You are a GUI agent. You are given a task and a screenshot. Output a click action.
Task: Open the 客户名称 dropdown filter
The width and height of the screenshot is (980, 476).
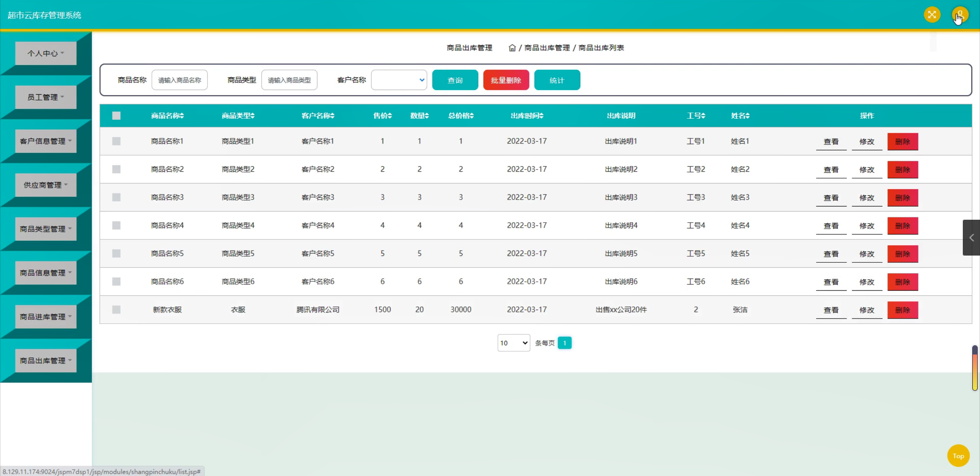(x=399, y=80)
